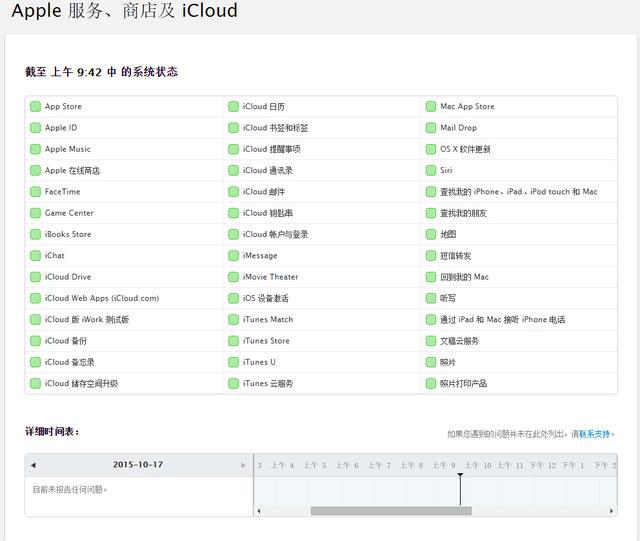Click the green icon beside 照片打印产品
The width and height of the screenshot is (640, 541).
click(x=431, y=383)
